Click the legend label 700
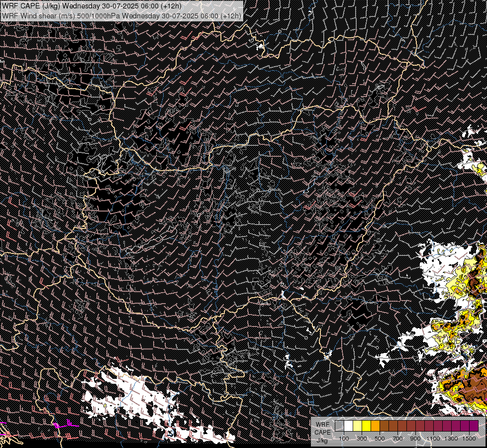487x448 pixels. [x=397, y=439]
